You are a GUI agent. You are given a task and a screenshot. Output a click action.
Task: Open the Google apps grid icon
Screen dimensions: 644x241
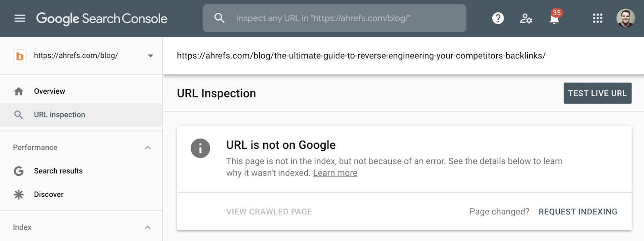point(597,19)
